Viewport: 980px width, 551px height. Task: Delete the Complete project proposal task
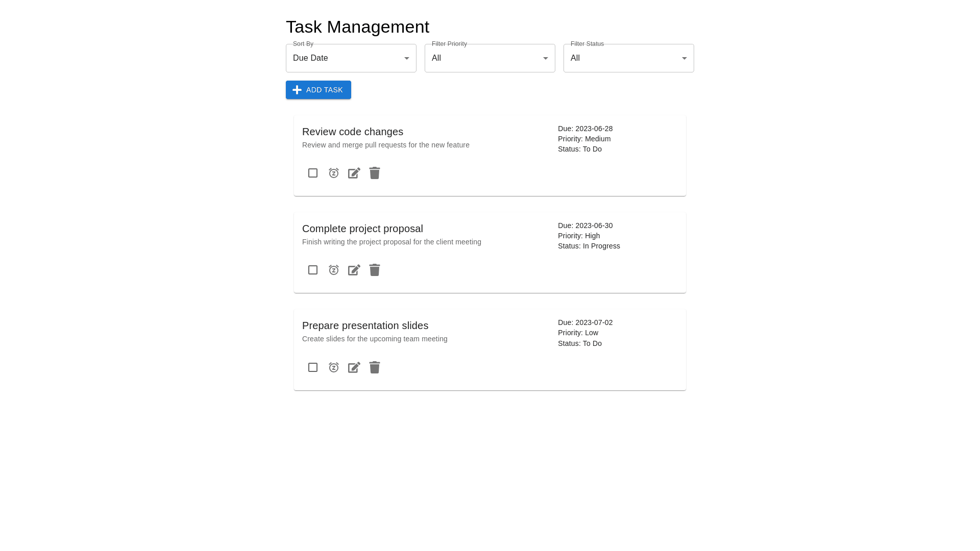[375, 270]
